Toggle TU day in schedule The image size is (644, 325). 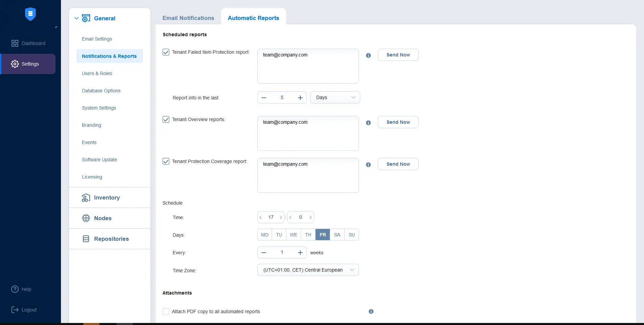[279, 235]
